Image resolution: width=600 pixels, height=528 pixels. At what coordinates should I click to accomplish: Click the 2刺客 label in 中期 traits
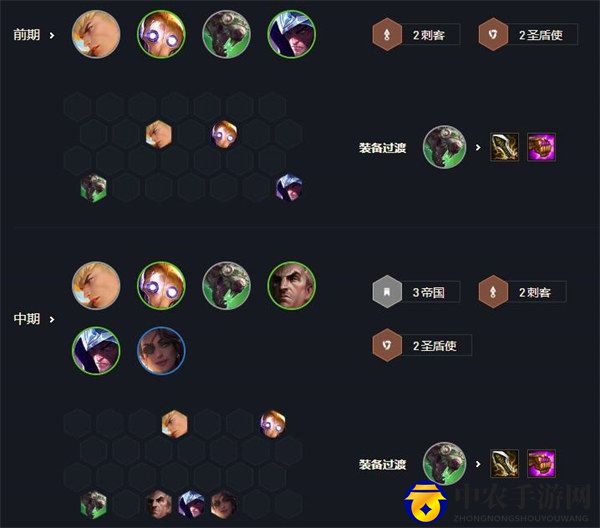(x=535, y=293)
